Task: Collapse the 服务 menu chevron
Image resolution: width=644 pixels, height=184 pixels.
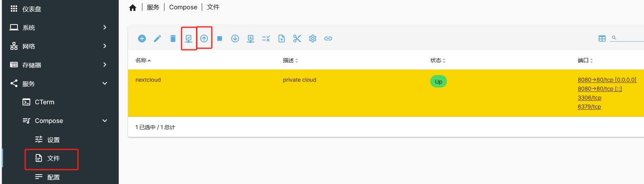Action: [105, 83]
